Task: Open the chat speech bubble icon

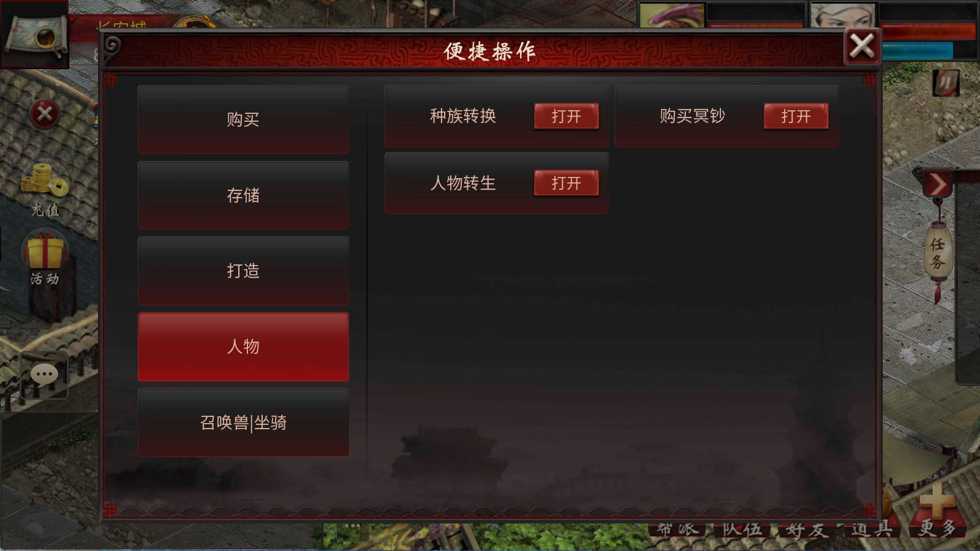Action: [44, 374]
